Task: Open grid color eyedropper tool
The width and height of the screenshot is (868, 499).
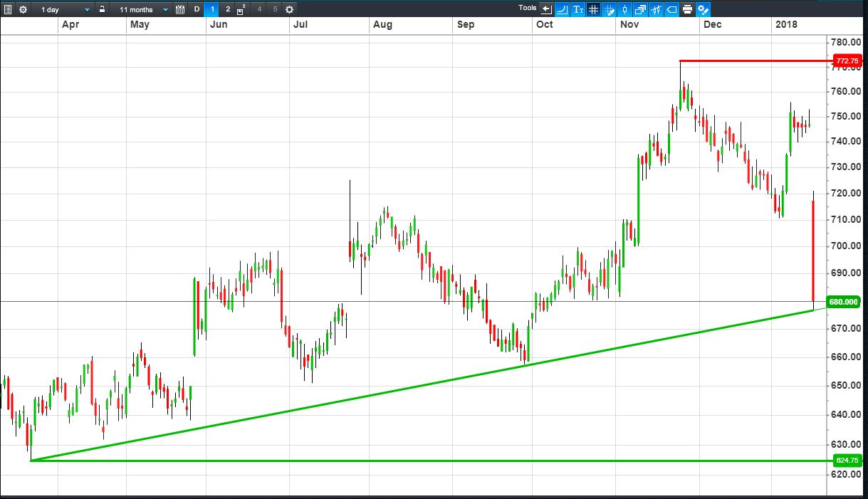Action: coord(609,9)
